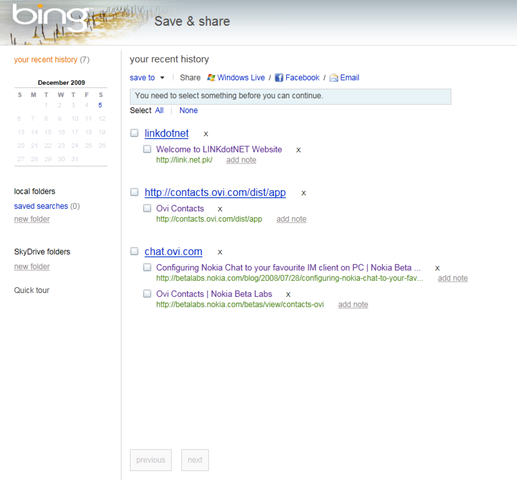Open the save to dropdown arrow
This screenshot has height=480, width=517.
[x=162, y=78]
